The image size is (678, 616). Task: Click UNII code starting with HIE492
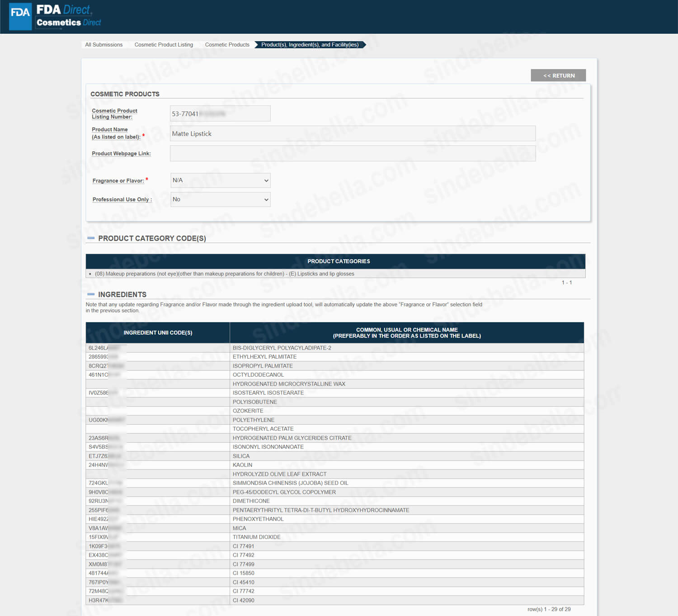pyautogui.click(x=103, y=519)
